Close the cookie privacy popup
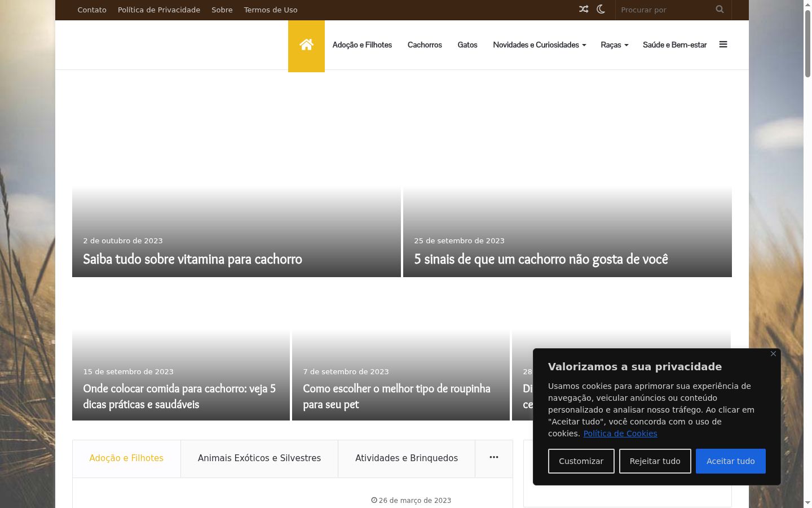Viewport: 812px width, 508px height. click(773, 353)
